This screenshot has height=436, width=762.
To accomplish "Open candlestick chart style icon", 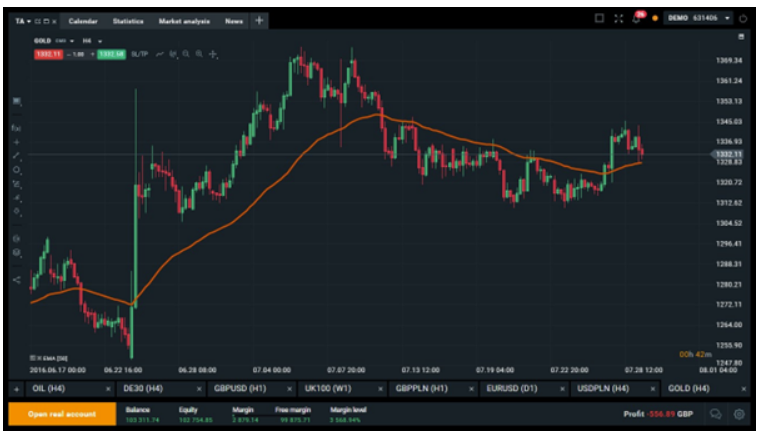I will [x=173, y=54].
